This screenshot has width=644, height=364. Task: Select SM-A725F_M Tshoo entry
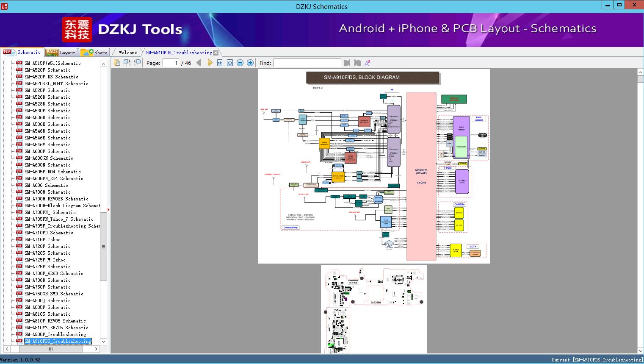pyautogui.click(x=45, y=260)
